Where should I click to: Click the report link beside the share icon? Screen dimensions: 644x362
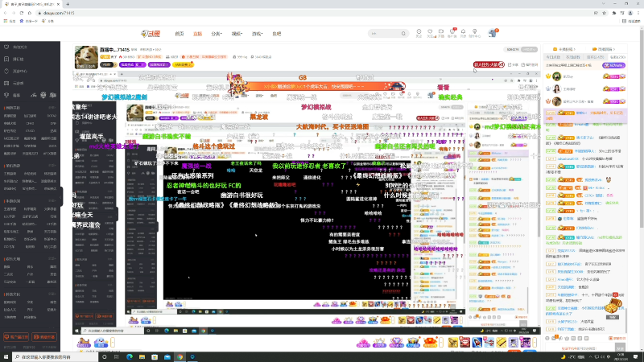point(530,65)
